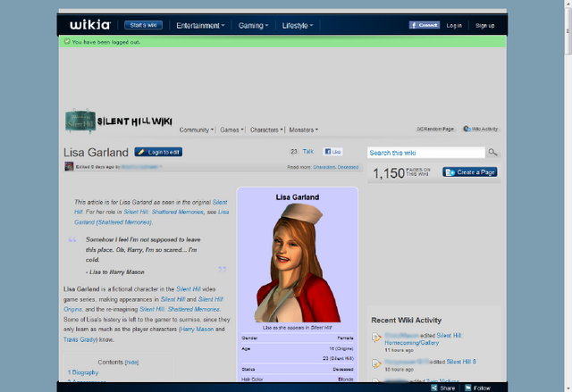This screenshot has height=392, width=572.
Task: Click the Login to edit button
Action: point(158,152)
